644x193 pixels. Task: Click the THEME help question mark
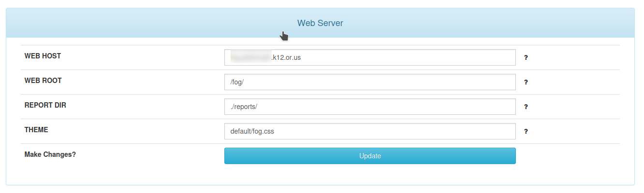526,131
